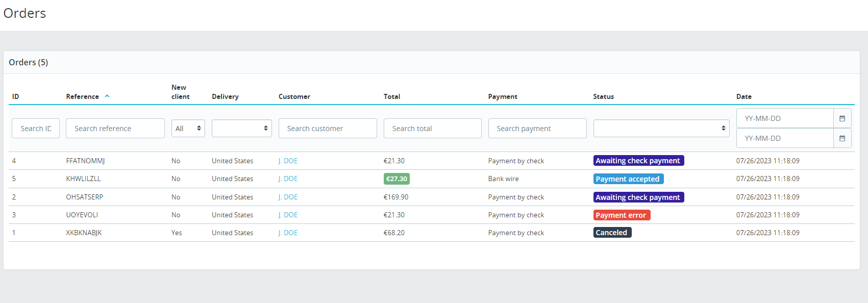Sort orders by Total column header

[392, 96]
